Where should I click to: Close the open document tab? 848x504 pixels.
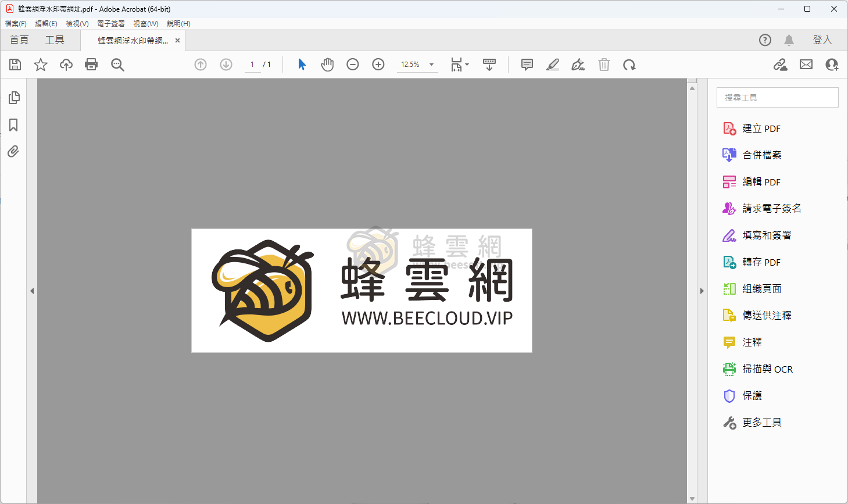(x=177, y=41)
